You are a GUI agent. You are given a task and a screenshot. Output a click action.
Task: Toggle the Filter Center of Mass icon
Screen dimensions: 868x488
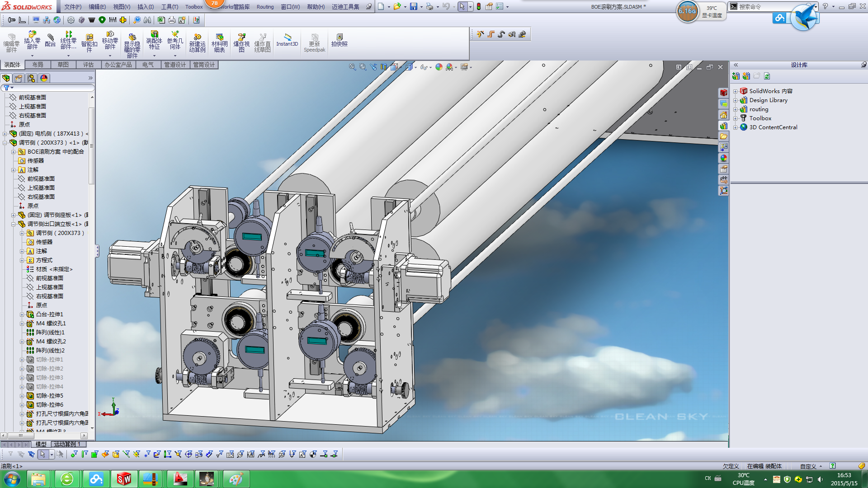313,454
